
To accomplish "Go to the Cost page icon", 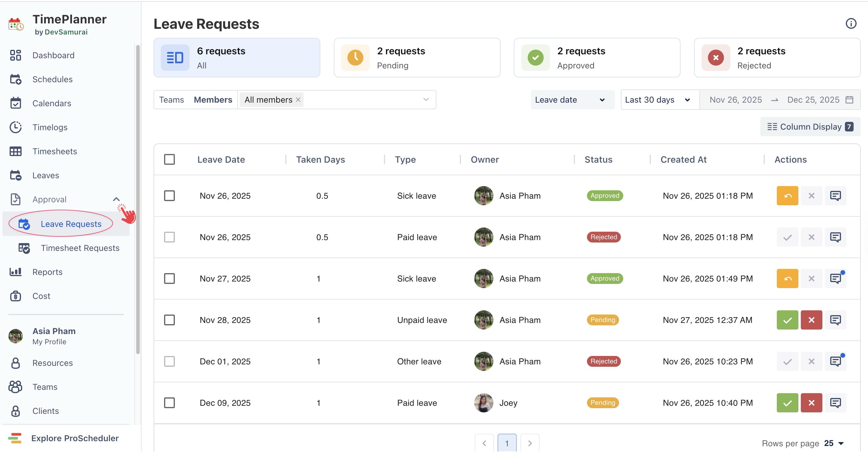I will (x=16, y=296).
